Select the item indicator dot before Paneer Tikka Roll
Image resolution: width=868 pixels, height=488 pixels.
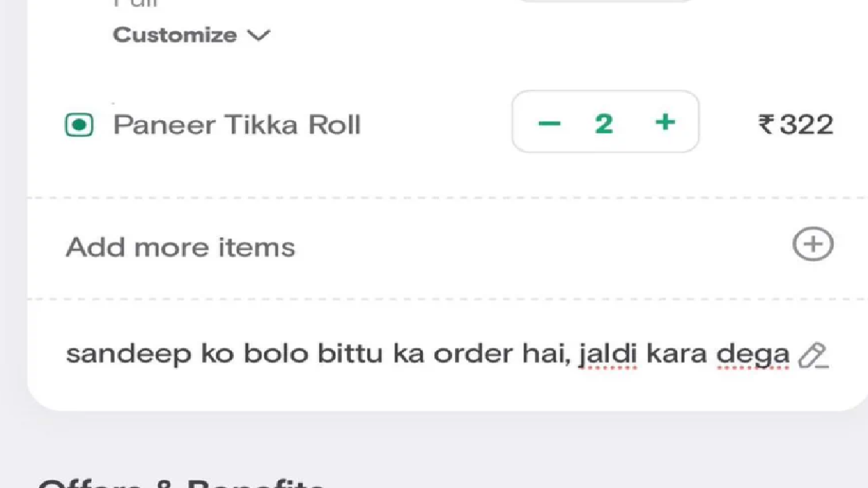pyautogui.click(x=79, y=124)
